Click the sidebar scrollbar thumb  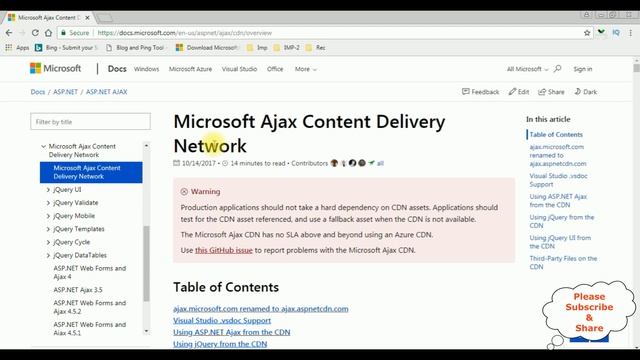[146, 263]
